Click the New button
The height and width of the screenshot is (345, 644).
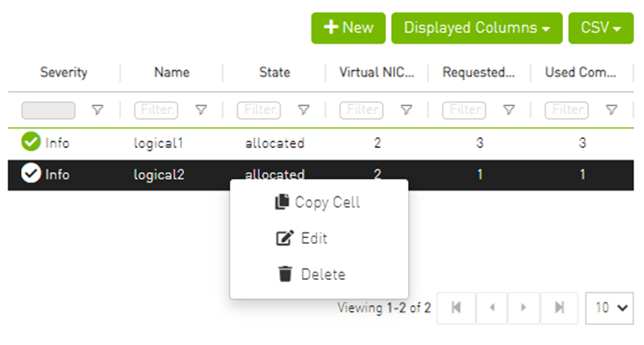coord(348,28)
